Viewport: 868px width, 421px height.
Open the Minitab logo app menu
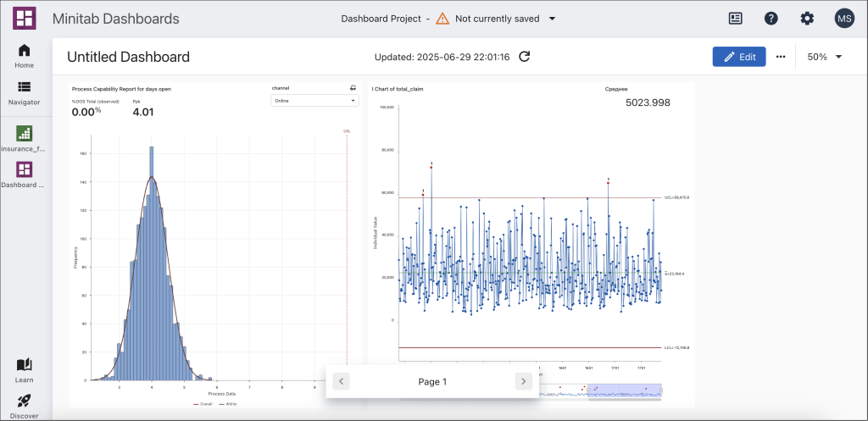[25, 19]
